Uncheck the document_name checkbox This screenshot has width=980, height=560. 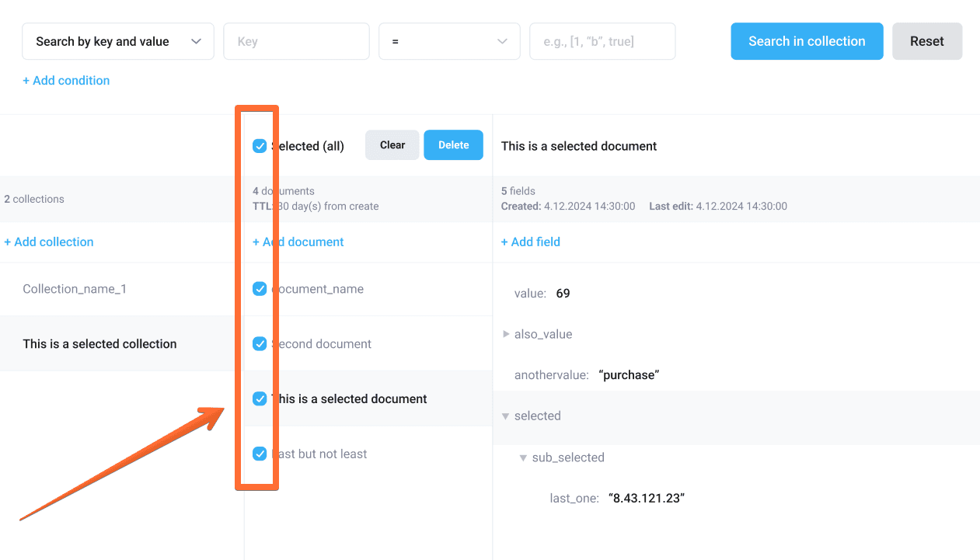[260, 289]
